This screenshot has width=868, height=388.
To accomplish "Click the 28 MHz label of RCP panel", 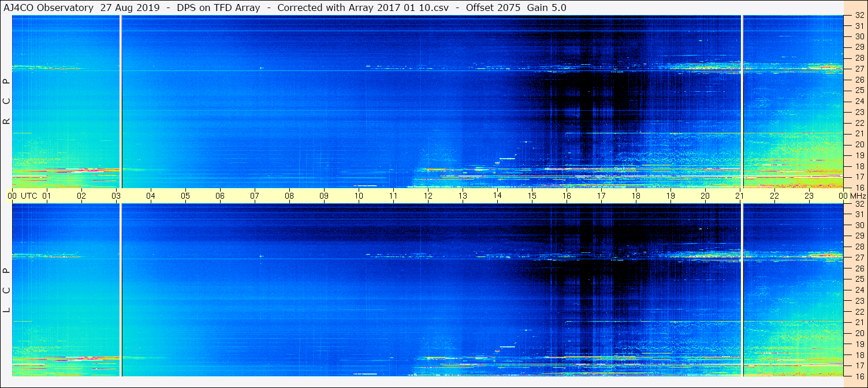I will (859, 58).
